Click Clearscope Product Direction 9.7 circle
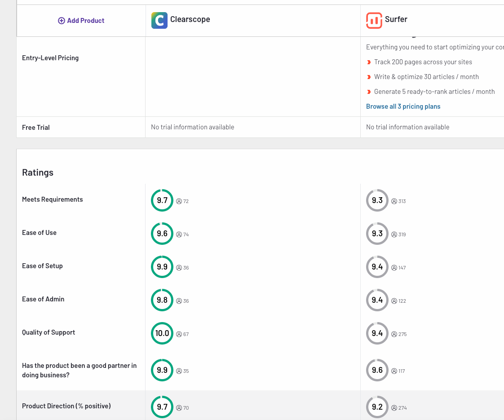The image size is (504, 420). (x=162, y=407)
